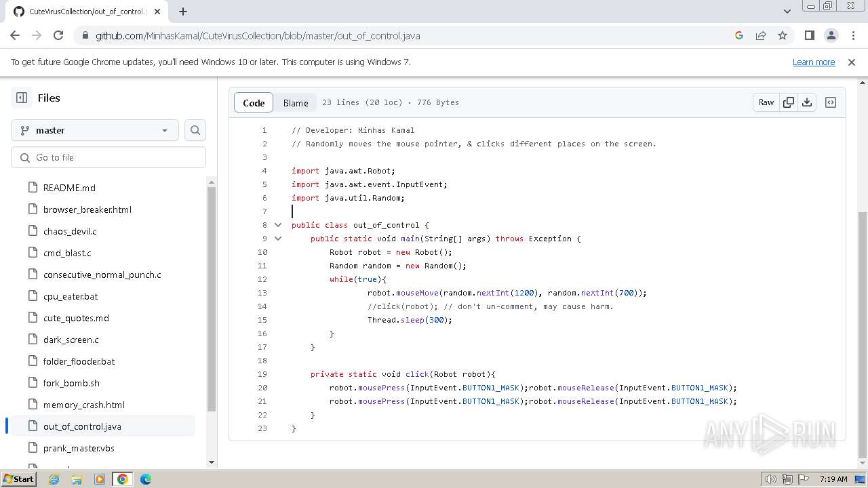
Task: Open Action Center flag icon
Action: 804,479
